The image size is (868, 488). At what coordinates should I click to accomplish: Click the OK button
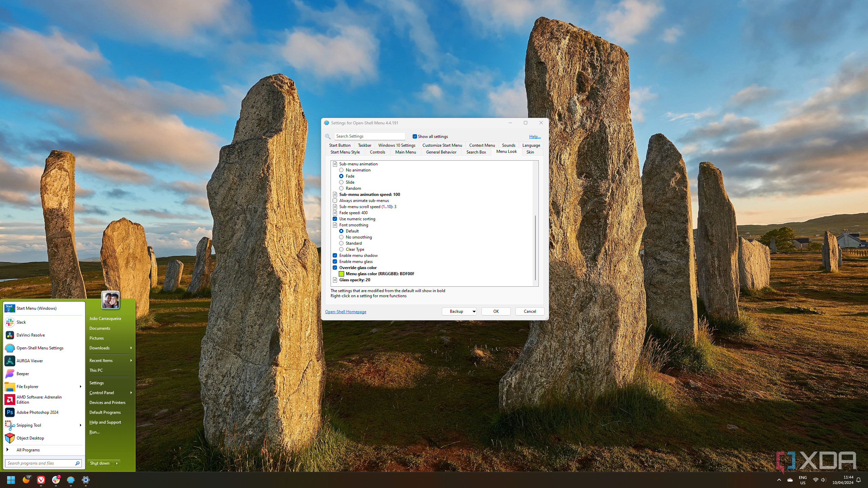pyautogui.click(x=496, y=311)
